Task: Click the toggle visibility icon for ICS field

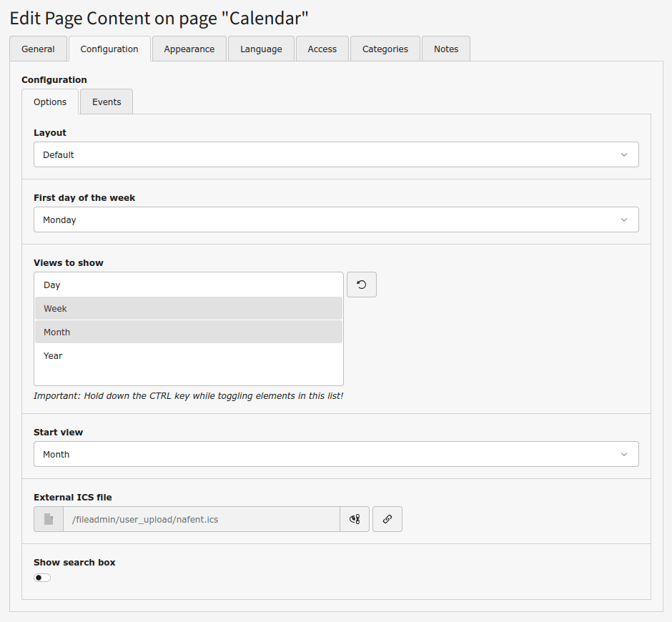Action: (355, 519)
